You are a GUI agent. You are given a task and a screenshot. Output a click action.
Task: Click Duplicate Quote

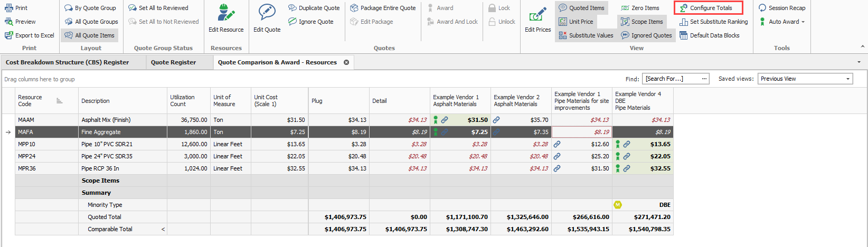coord(314,8)
